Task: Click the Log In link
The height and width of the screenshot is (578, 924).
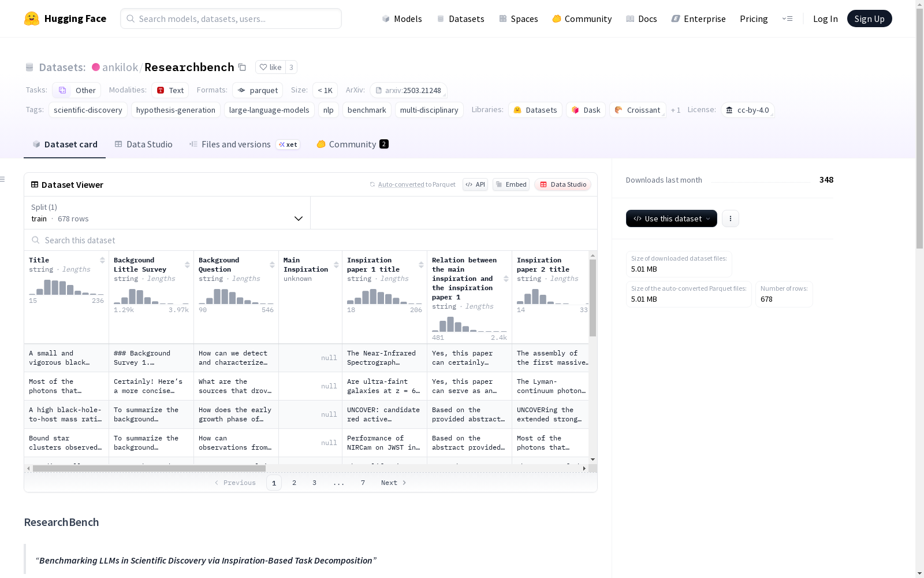Action: [825, 18]
